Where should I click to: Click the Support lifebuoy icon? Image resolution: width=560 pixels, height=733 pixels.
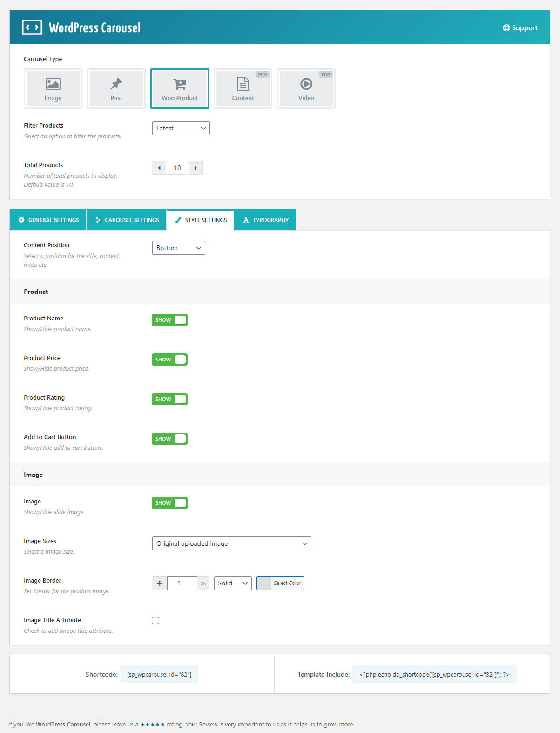[x=506, y=28]
